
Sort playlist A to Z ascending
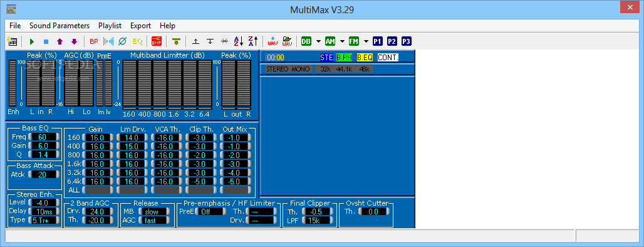pos(239,41)
